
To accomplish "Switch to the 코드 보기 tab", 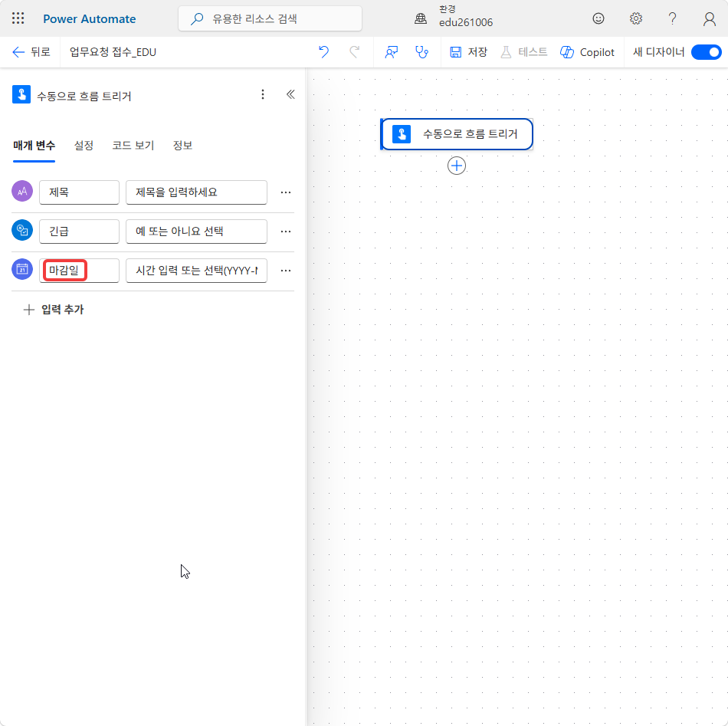I will (133, 146).
